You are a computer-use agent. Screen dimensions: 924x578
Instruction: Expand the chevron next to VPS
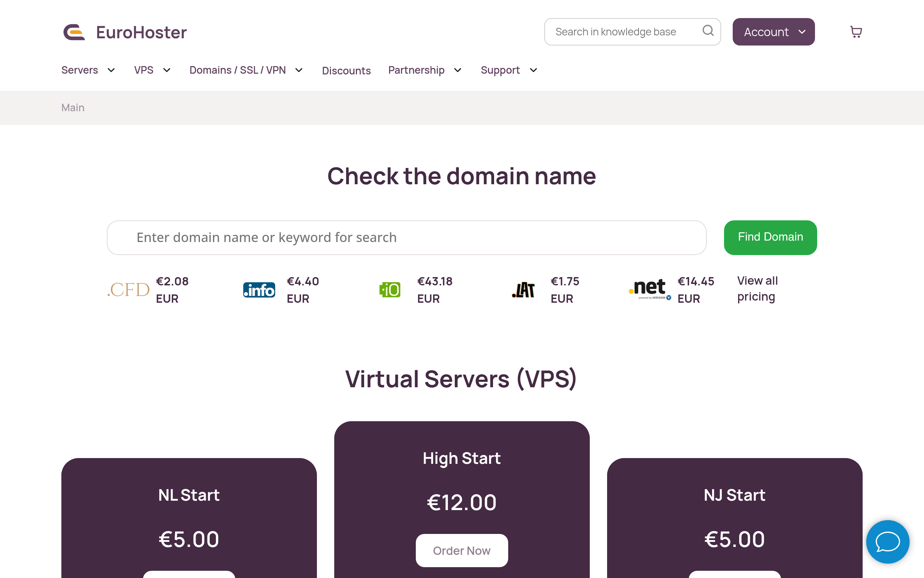(167, 70)
